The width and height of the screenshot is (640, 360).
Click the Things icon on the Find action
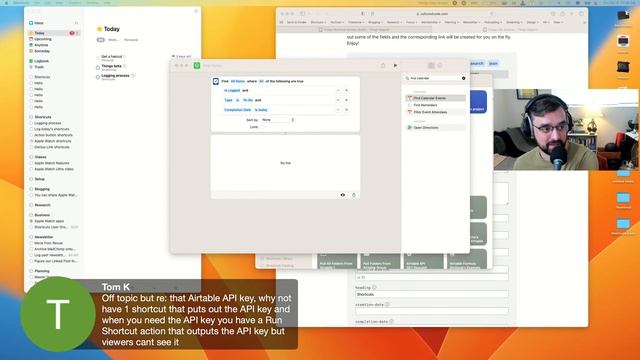[216, 81]
